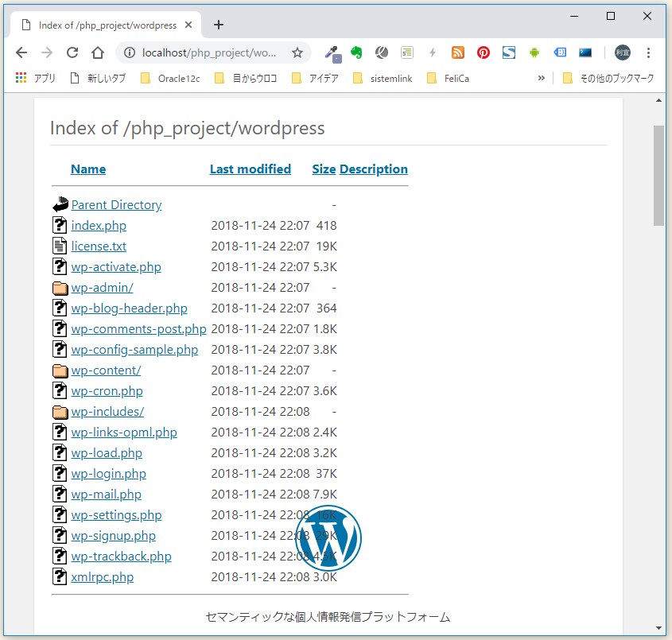Open the 新しいタブ bookmark

(x=98, y=78)
